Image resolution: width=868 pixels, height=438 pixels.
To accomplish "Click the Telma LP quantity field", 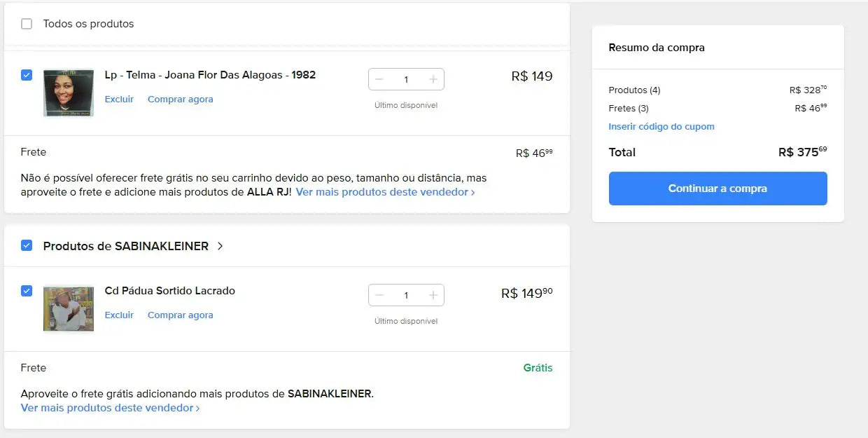I will (406, 79).
